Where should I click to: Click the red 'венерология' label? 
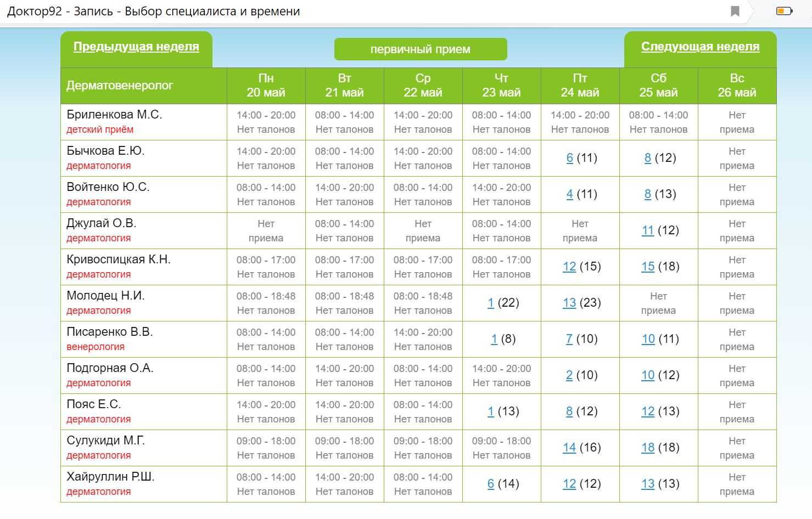coord(96,347)
